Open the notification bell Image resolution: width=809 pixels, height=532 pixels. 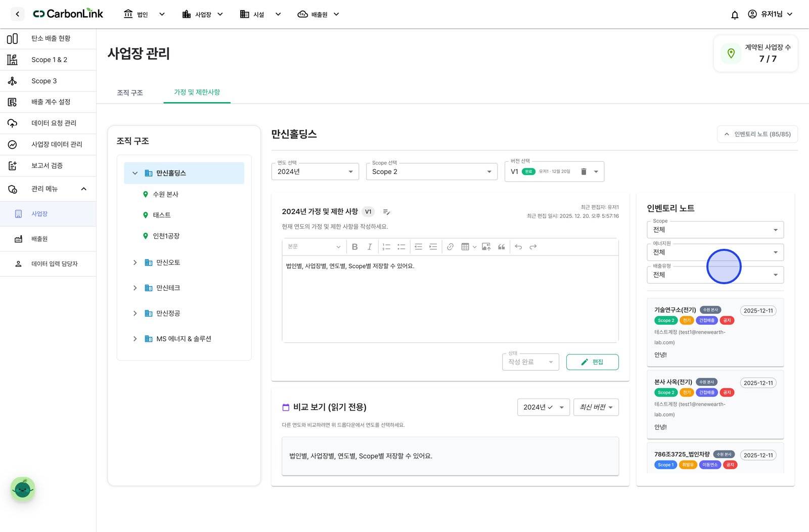(735, 15)
